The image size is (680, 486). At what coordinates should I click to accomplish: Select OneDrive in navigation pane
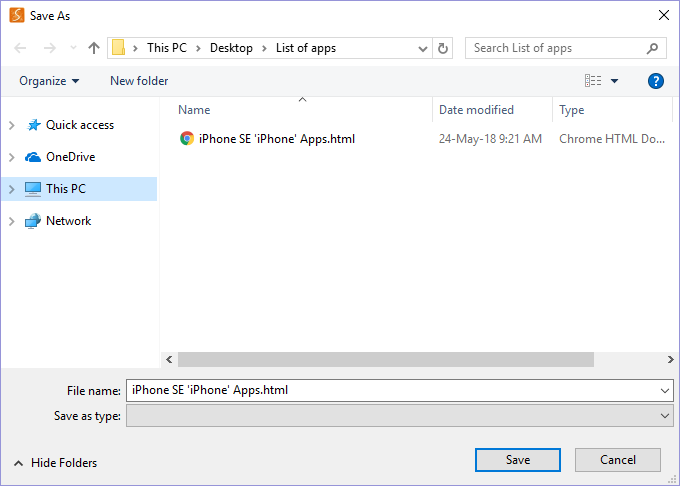click(x=70, y=157)
